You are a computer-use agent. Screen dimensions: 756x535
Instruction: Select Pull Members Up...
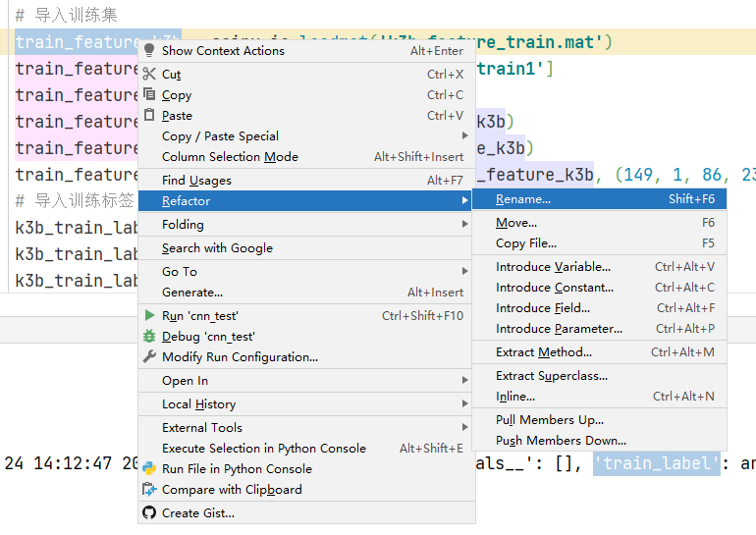click(599, 420)
